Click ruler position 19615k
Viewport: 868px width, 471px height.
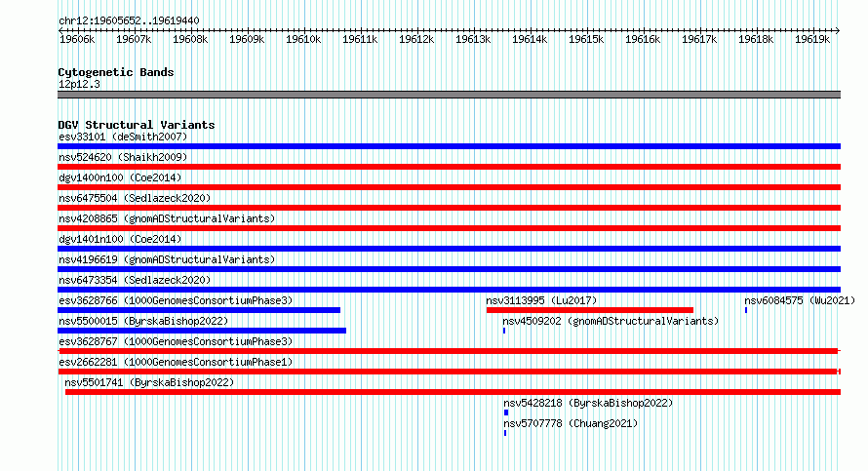point(586,39)
